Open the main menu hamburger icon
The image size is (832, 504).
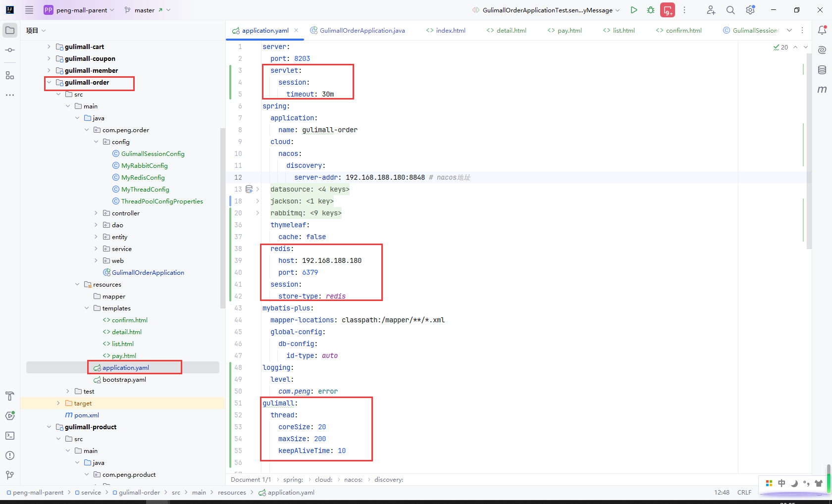[29, 10]
